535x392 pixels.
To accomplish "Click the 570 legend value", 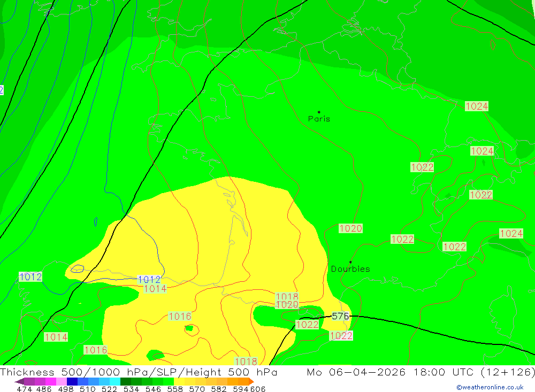I will 197,389.
